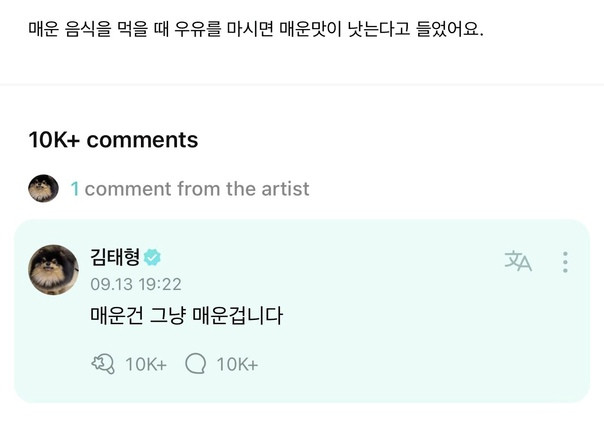This screenshot has height=421, width=604.
Task: Click the 10K+ comments heading
Action: [x=113, y=140]
